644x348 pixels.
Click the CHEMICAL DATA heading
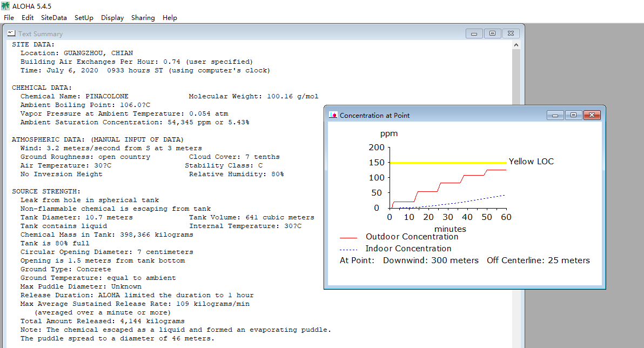[x=42, y=88]
